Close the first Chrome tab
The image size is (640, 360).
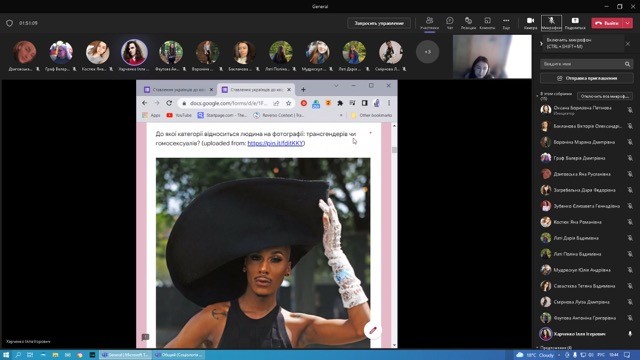pos(211,89)
